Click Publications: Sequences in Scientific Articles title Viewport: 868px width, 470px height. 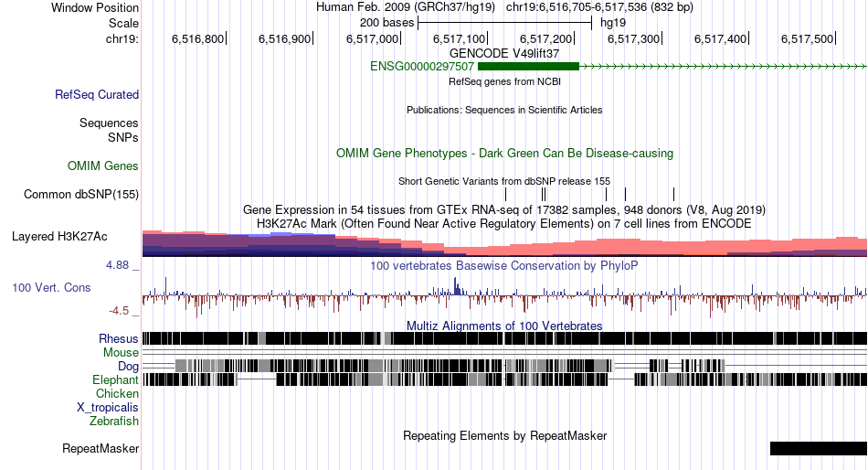(504, 110)
